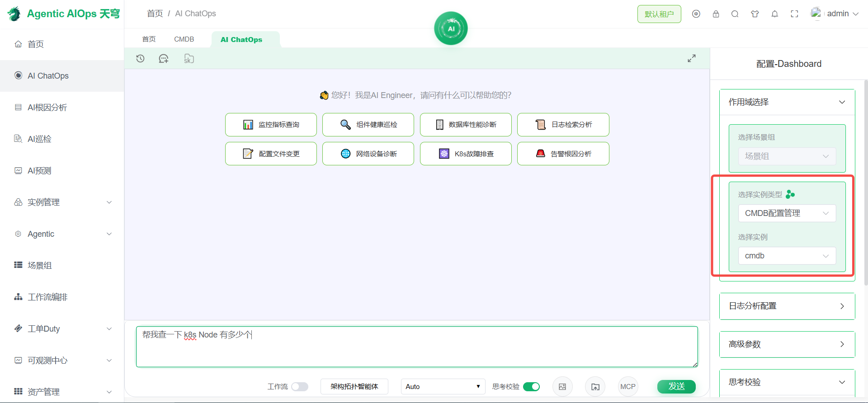The width and height of the screenshot is (868, 403).
Task: Click the 首页 breadcrumb link
Action: [155, 14]
